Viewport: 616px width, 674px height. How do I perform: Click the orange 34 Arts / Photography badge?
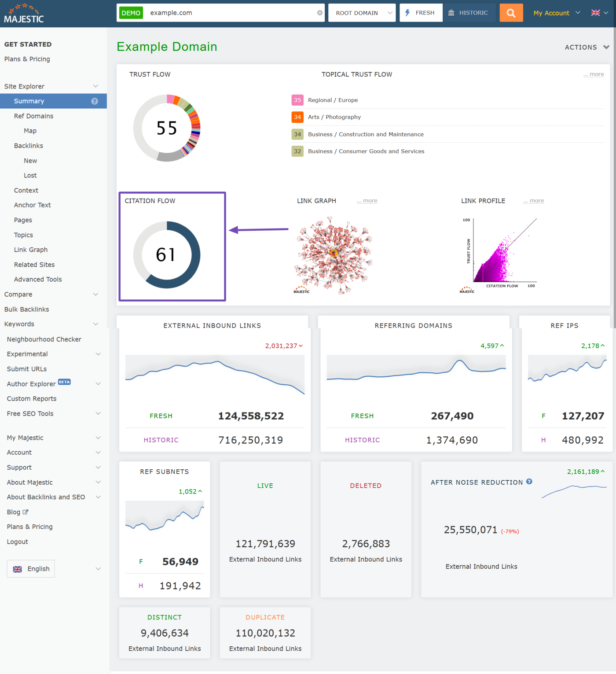coord(297,117)
